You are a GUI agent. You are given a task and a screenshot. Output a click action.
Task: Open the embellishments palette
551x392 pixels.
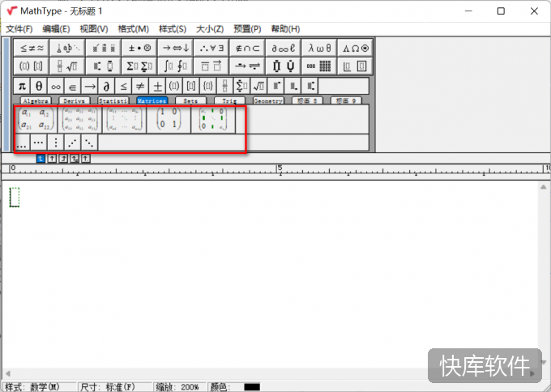pos(104,48)
